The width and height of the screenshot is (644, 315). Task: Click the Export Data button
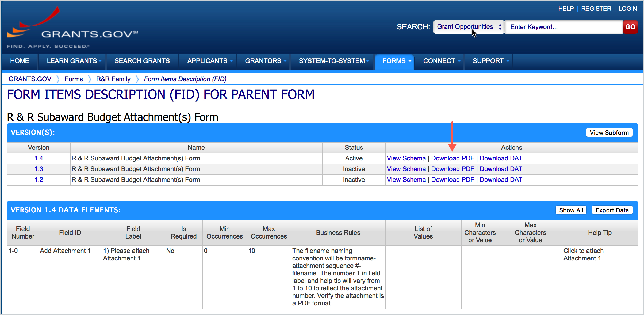click(x=612, y=210)
